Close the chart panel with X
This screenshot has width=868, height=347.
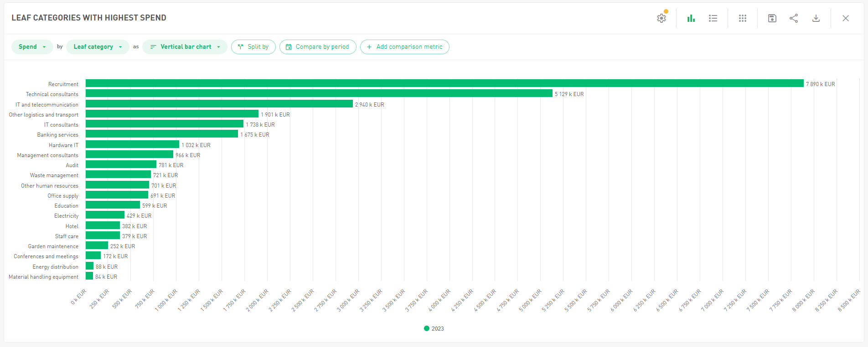pos(846,18)
